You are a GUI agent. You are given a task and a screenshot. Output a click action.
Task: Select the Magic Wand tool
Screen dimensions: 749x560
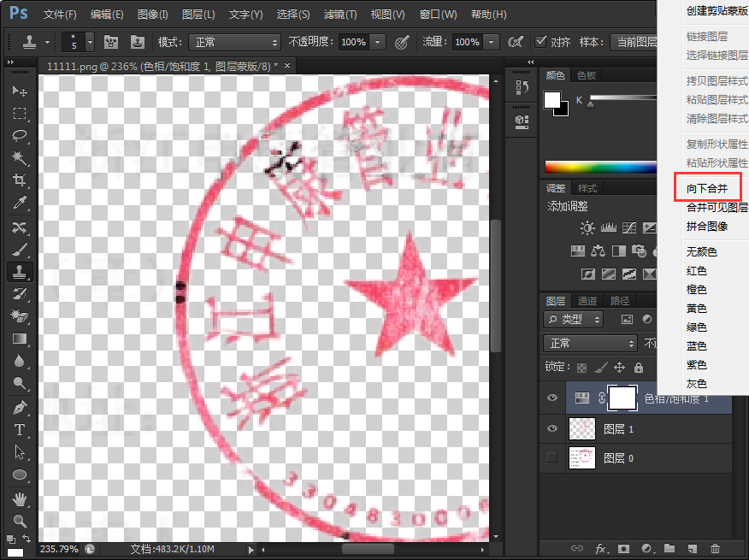[20, 157]
